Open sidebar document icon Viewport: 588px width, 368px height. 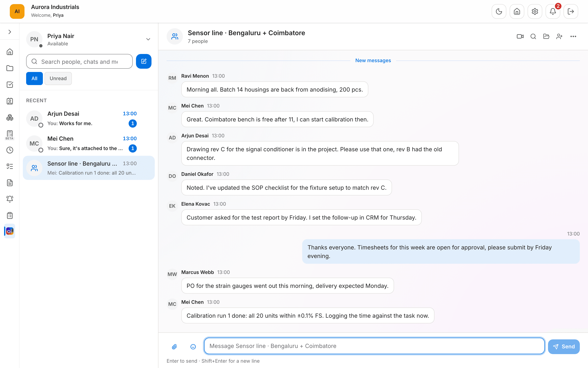pos(10,183)
